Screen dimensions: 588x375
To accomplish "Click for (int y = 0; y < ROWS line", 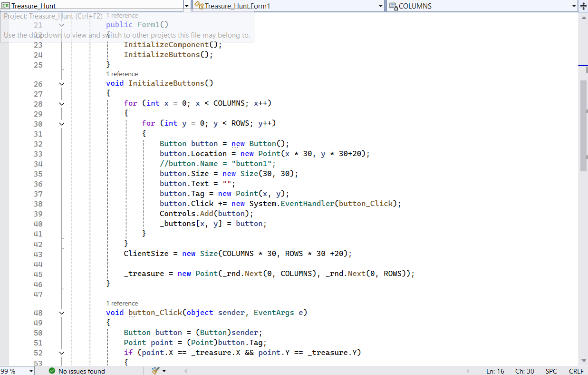I will click(209, 123).
